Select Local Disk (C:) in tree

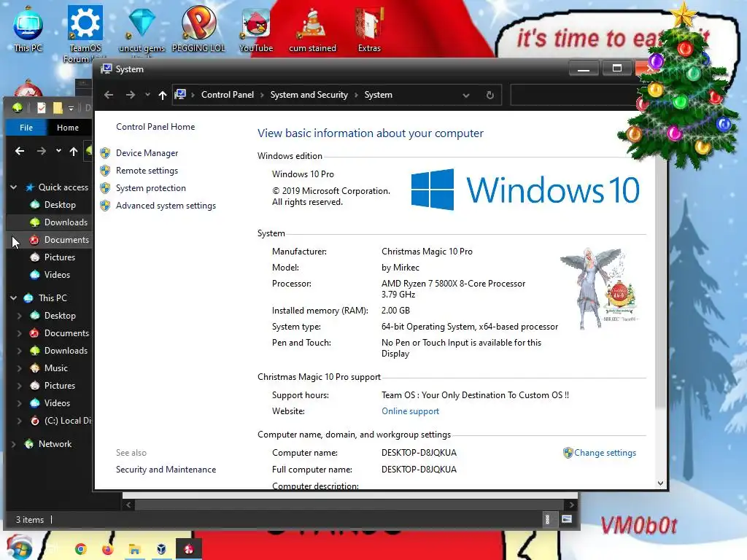click(60, 421)
